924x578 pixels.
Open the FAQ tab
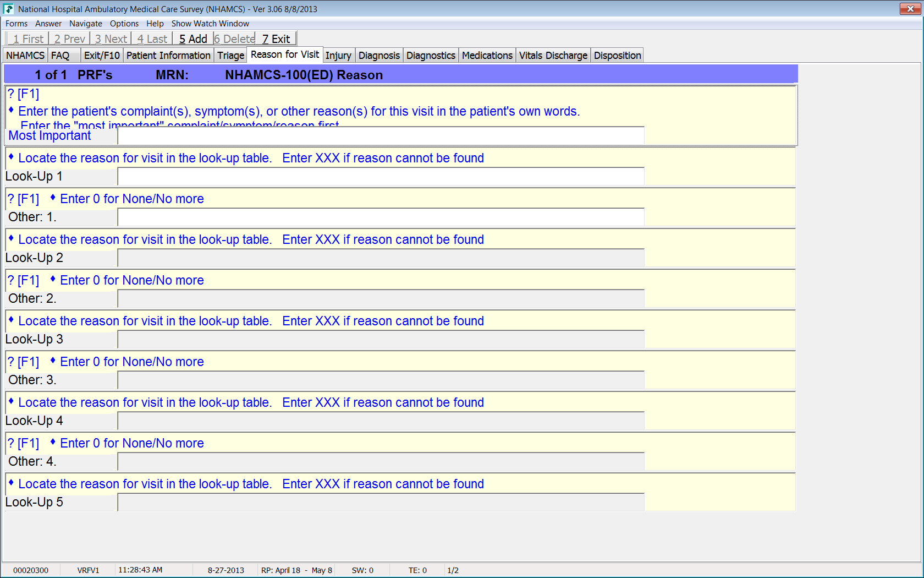[61, 56]
